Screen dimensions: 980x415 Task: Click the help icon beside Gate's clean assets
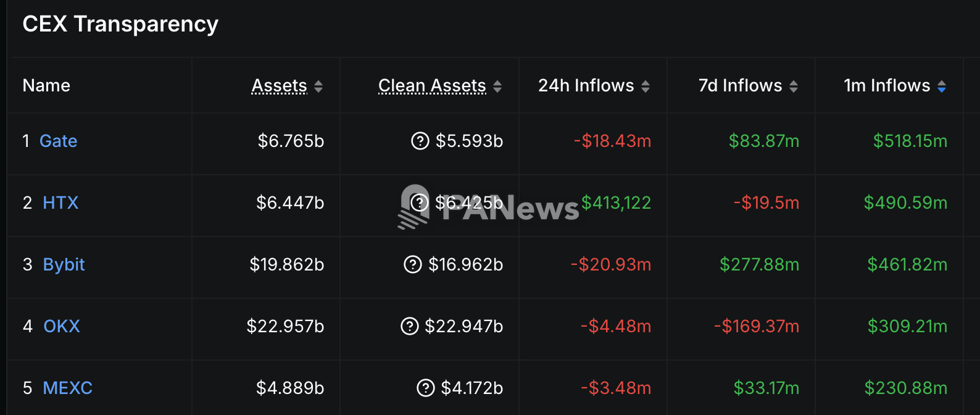click(420, 141)
